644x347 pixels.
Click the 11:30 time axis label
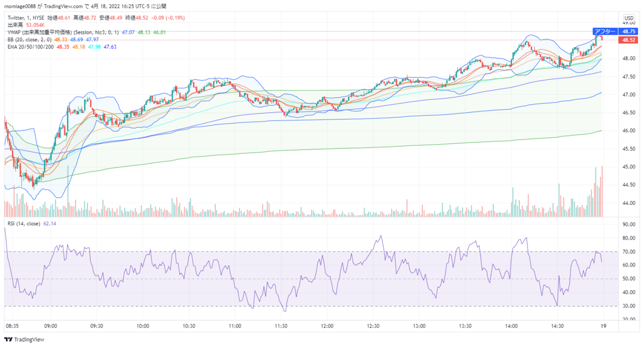click(281, 326)
